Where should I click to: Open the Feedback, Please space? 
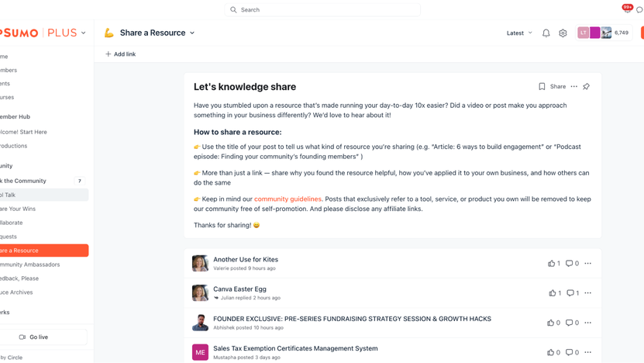click(x=19, y=278)
